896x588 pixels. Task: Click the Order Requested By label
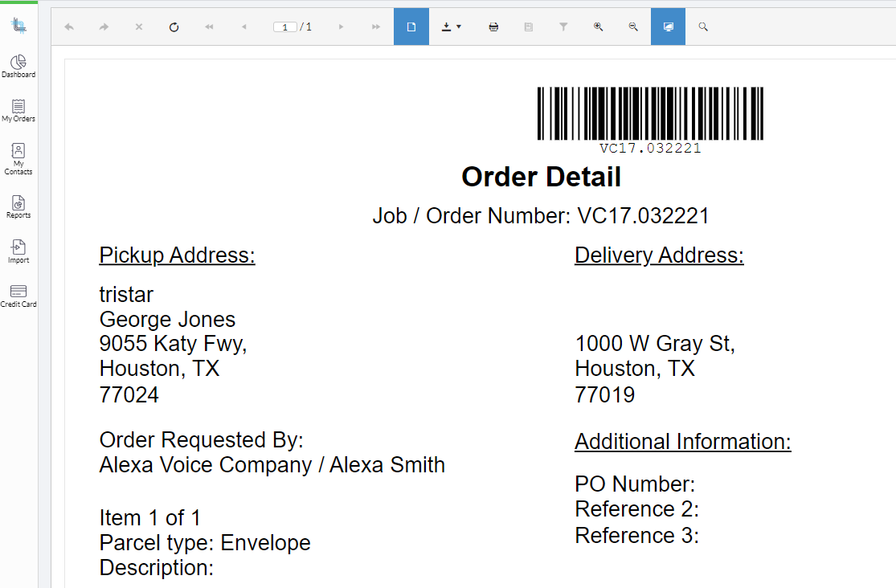(x=201, y=440)
